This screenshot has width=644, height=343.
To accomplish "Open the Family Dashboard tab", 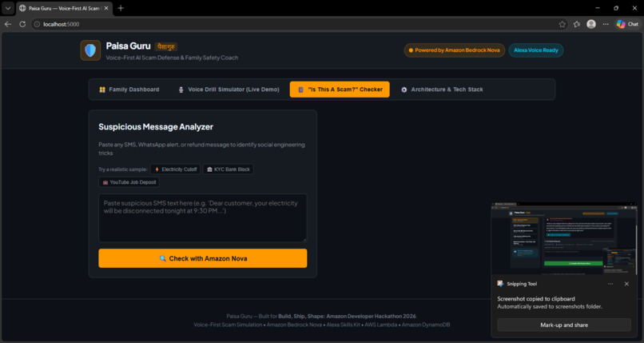I will pos(129,90).
